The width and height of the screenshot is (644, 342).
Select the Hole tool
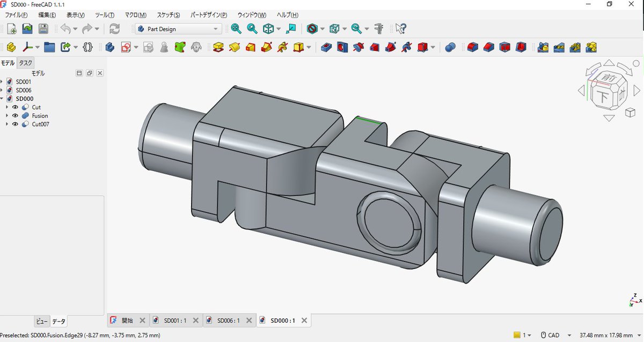click(x=342, y=47)
